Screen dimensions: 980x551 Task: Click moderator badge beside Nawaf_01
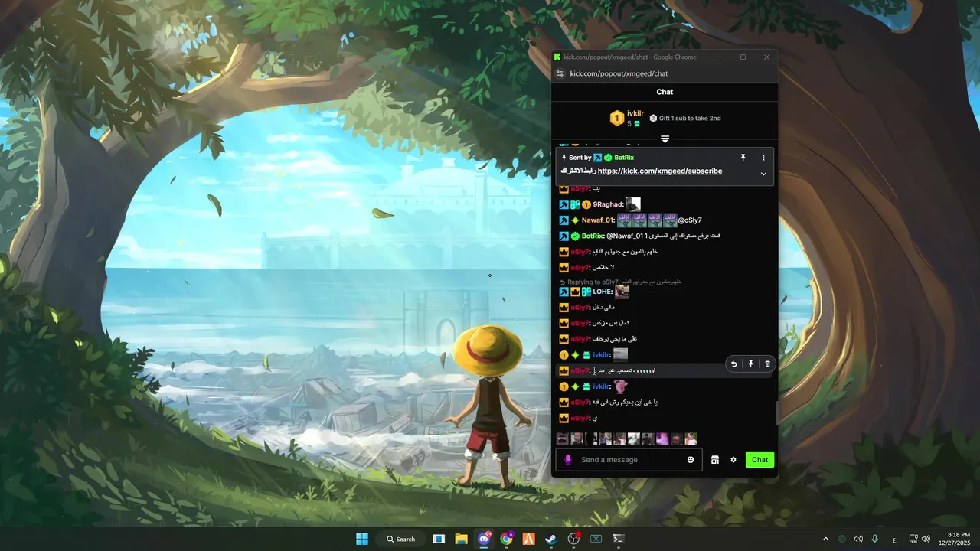pos(563,220)
